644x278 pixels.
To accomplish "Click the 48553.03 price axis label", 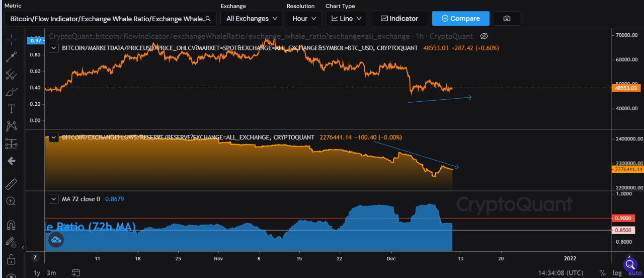I will pos(626,88).
